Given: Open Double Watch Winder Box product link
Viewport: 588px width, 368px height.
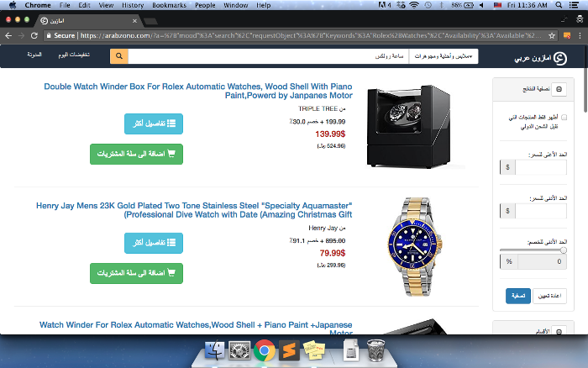Looking at the screenshot, I should pos(198,91).
